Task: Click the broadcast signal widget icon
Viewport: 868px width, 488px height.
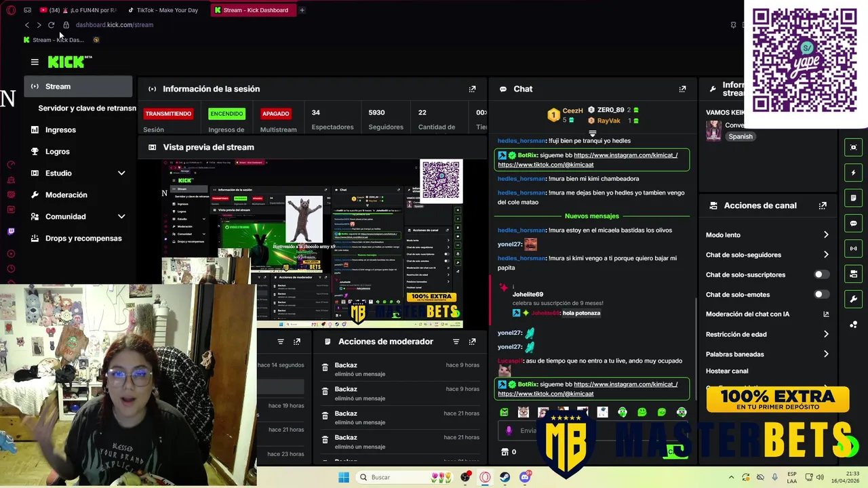Action: [x=854, y=249]
